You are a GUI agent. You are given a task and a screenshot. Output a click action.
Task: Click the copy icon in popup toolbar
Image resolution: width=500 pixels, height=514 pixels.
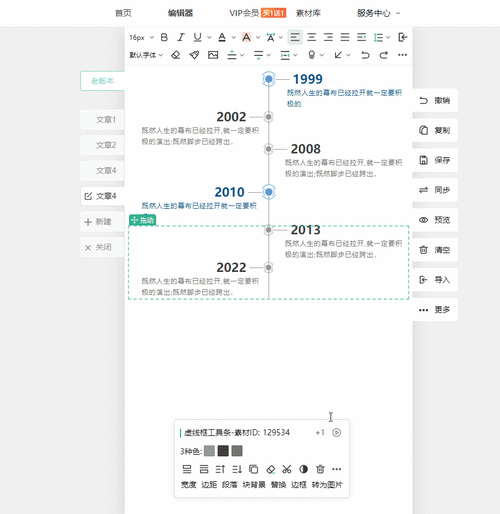(x=253, y=469)
